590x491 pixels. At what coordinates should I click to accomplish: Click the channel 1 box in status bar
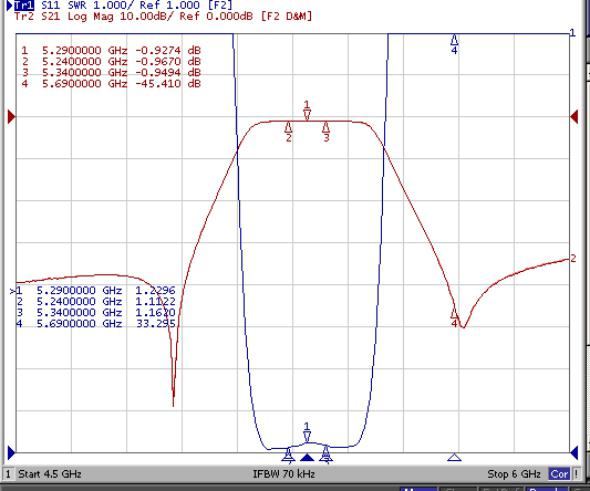point(8,474)
